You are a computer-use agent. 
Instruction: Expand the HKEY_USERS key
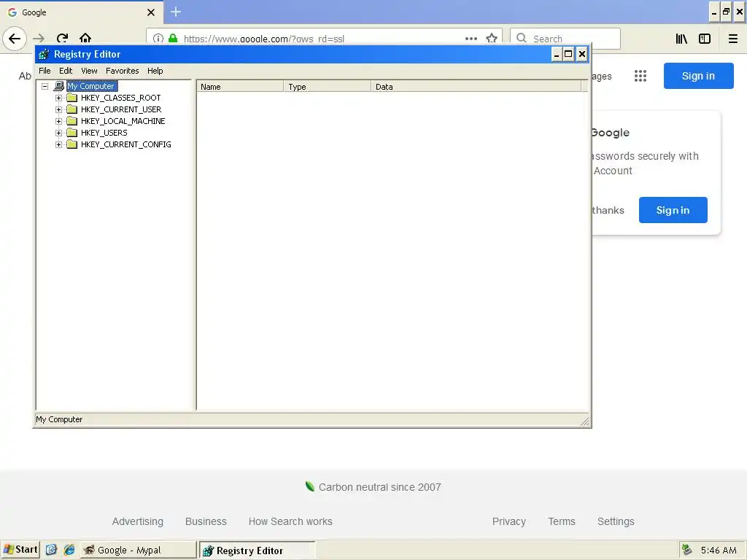click(58, 133)
